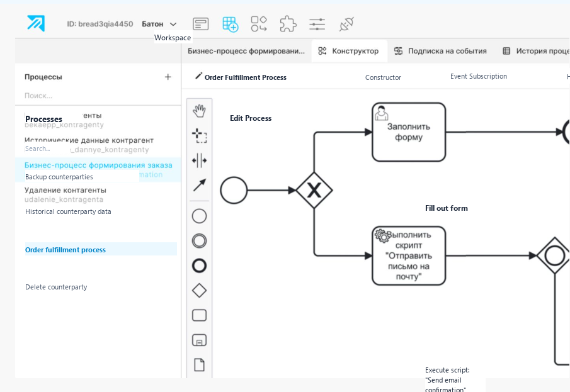This screenshot has width=570, height=392.
Task: Switch to Подписка на события tab
Action: tap(440, 51)
